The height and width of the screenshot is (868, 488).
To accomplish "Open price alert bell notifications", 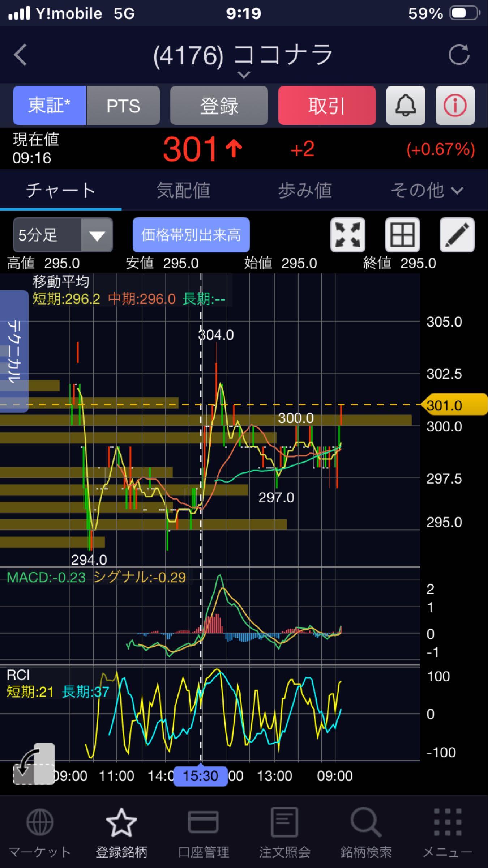I will [x=405, y=106].
